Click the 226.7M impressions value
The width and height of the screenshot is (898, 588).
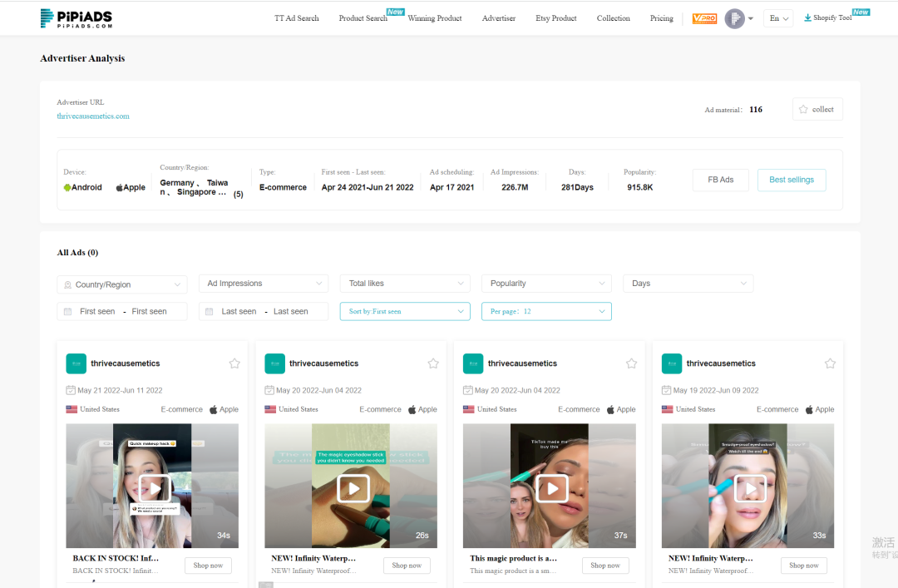(515, 187)
